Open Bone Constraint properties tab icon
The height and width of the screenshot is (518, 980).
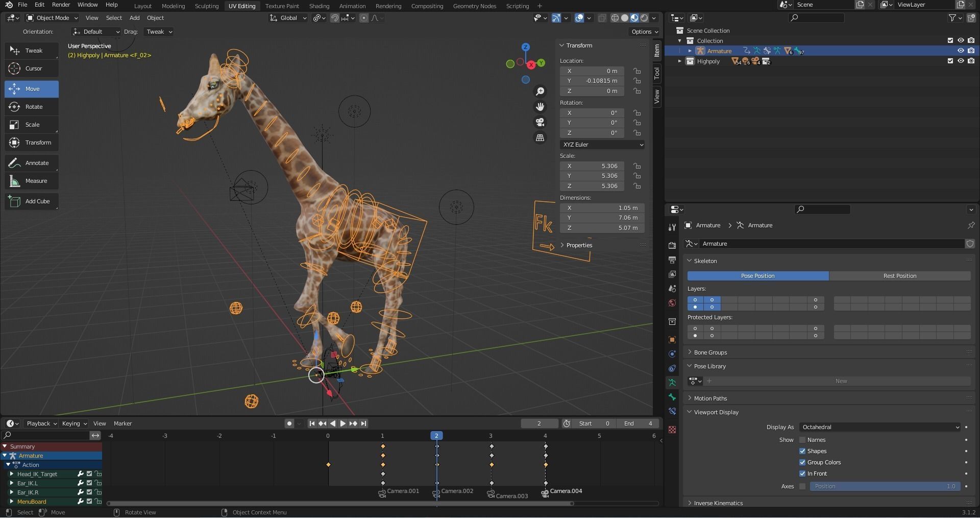click(672, 411)
